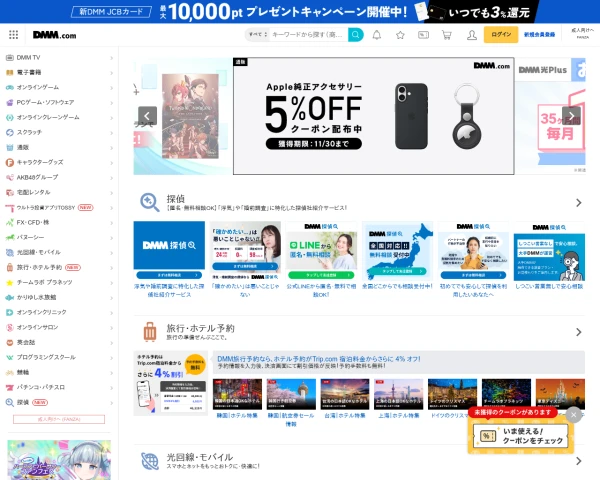
Task: Click the キャラクターグッズ icon
Action: click(10, 162)
